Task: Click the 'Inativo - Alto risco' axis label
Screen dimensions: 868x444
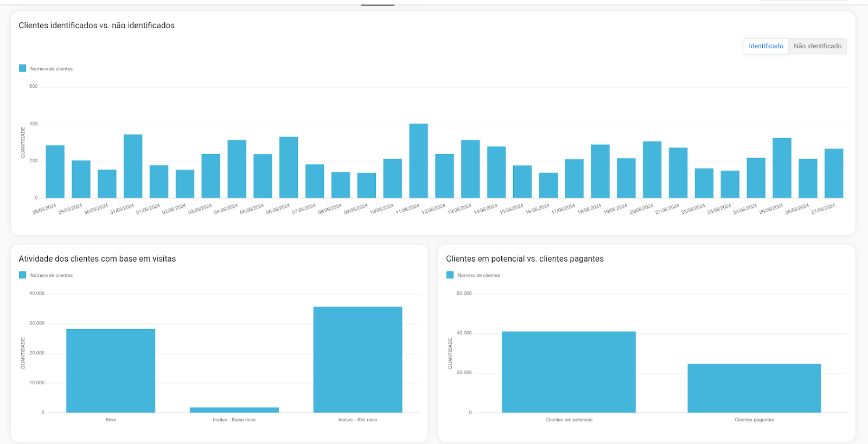Action: click(x=358, y=420)
